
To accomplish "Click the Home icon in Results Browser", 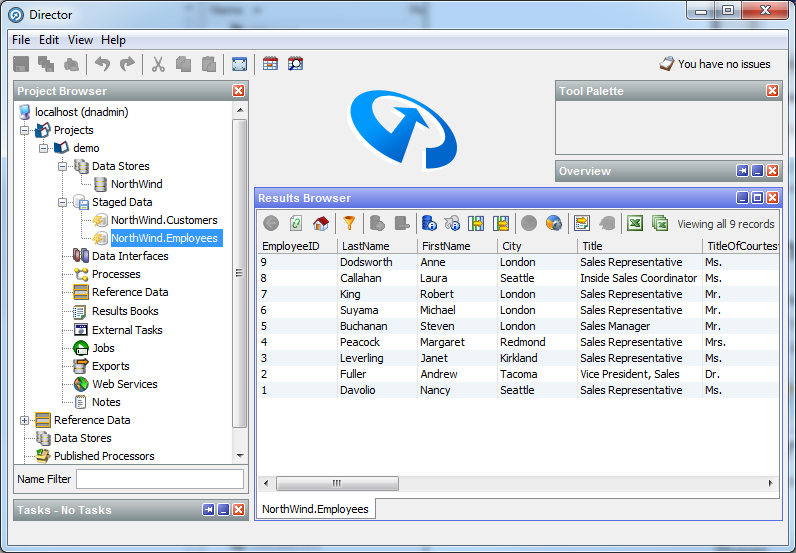I will point(321,223).
